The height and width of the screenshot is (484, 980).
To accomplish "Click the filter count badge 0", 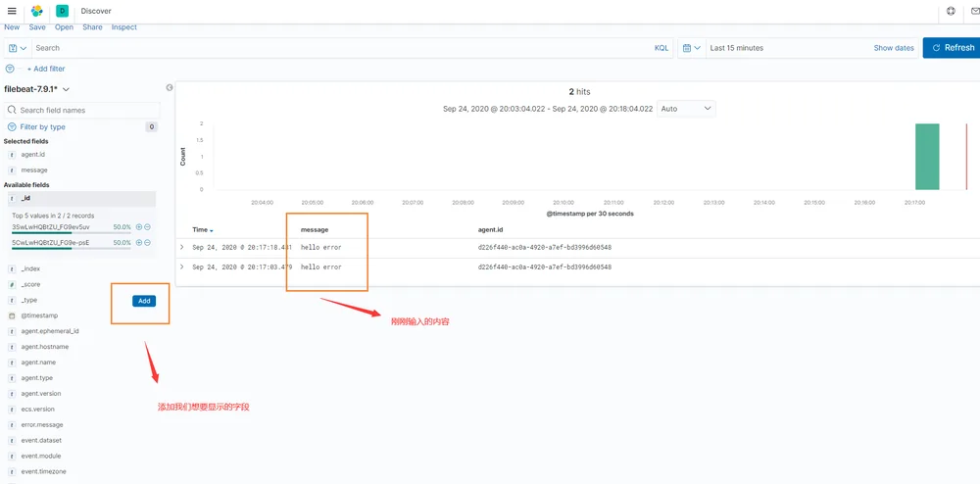I will (151, 126).
